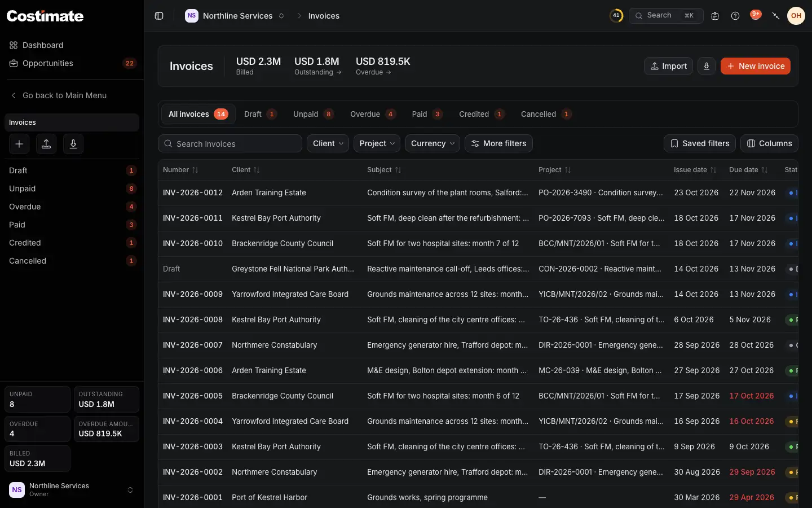Click the circular 41 progress indicator
Screen dimensions: 812x508
coord(616,16)
